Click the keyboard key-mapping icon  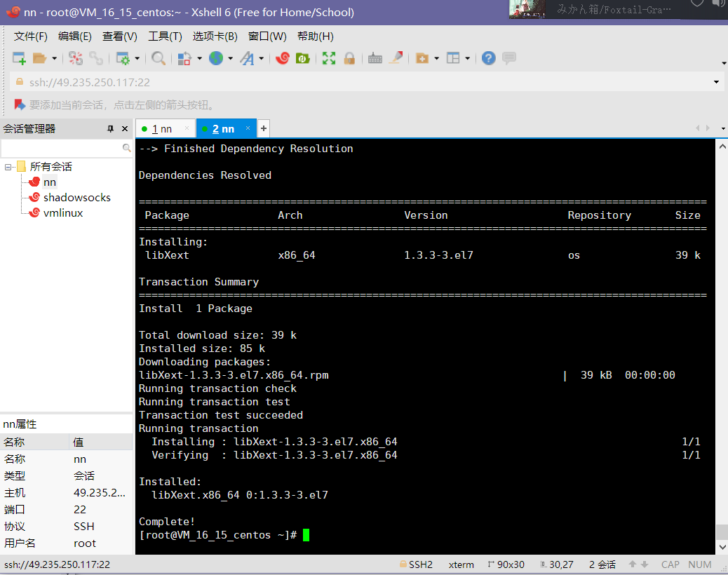375,58
